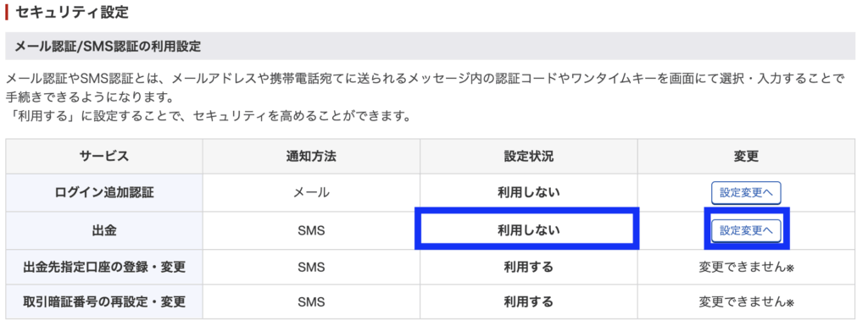Select the 出金先指定口座の登録・変更 service cell

click(104, 267)
